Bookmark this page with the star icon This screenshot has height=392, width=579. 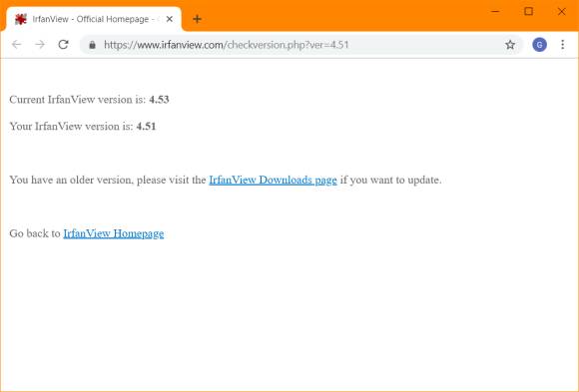point(510,45)
